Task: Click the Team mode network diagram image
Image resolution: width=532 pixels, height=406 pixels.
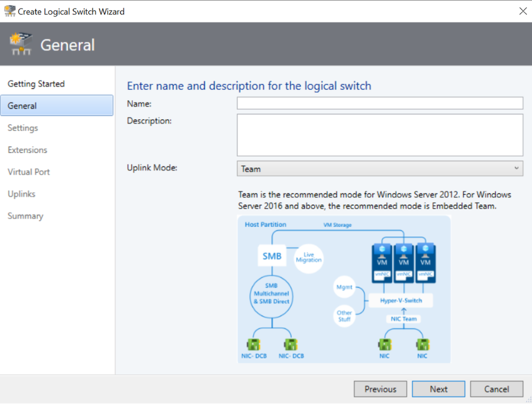Action: (343, 289)
